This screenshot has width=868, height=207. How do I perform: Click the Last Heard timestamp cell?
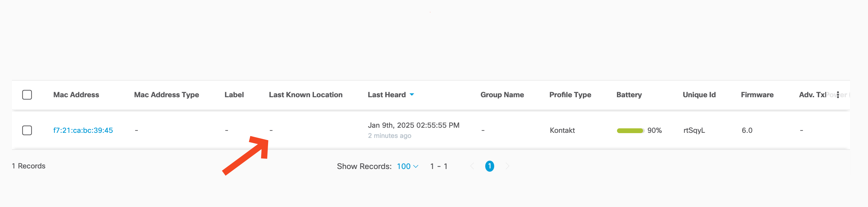point(413,126)
